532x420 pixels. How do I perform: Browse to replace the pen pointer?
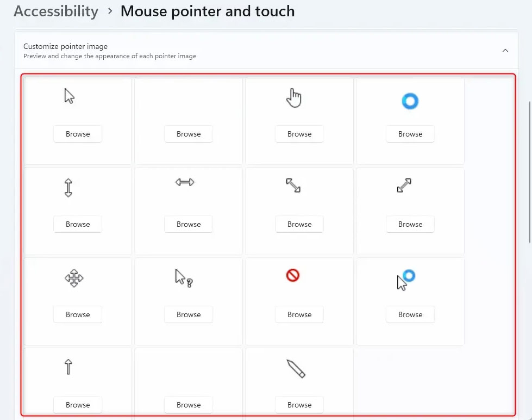(299, 405)
